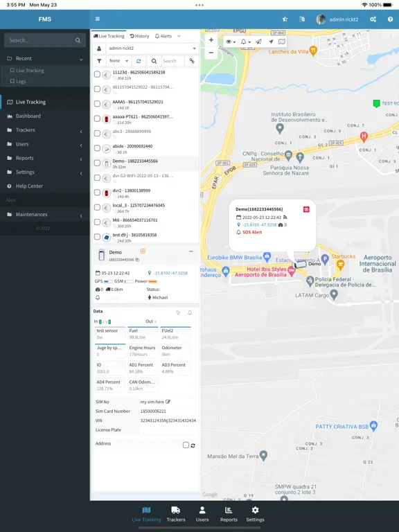Click the tracker list search magnifier button
399x532 pixels.
point(154,61)
